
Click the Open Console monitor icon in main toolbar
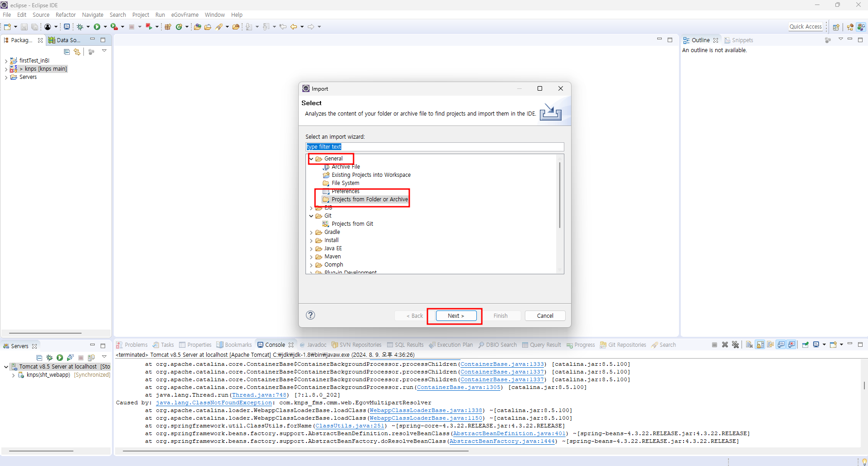[x=67, y=27]
